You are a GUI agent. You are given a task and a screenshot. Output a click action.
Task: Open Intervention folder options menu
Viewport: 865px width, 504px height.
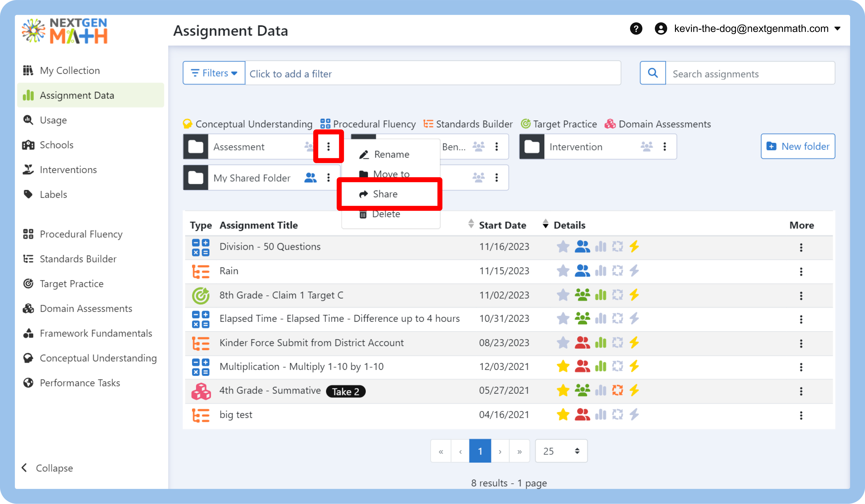point(665,147)
